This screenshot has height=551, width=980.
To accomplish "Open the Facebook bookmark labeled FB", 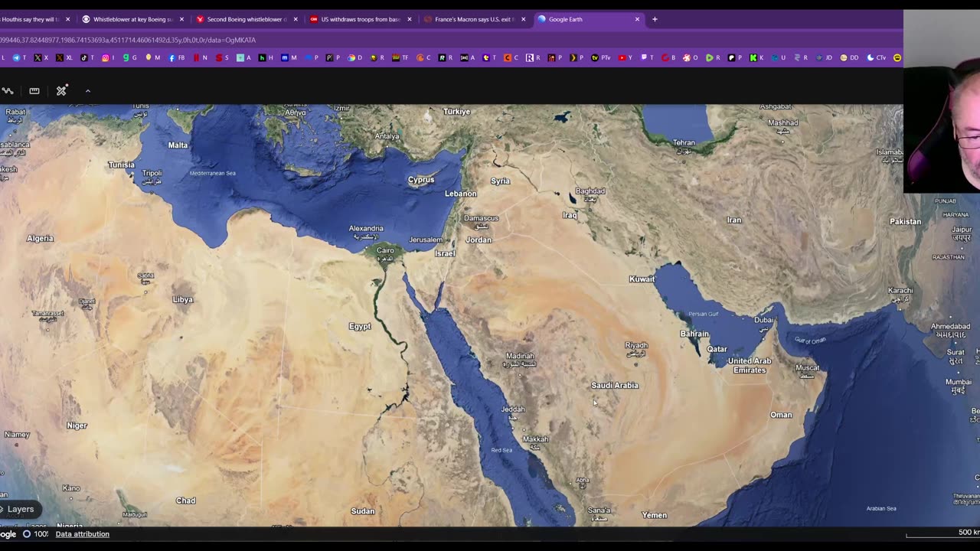I will [x=177, y=57].
